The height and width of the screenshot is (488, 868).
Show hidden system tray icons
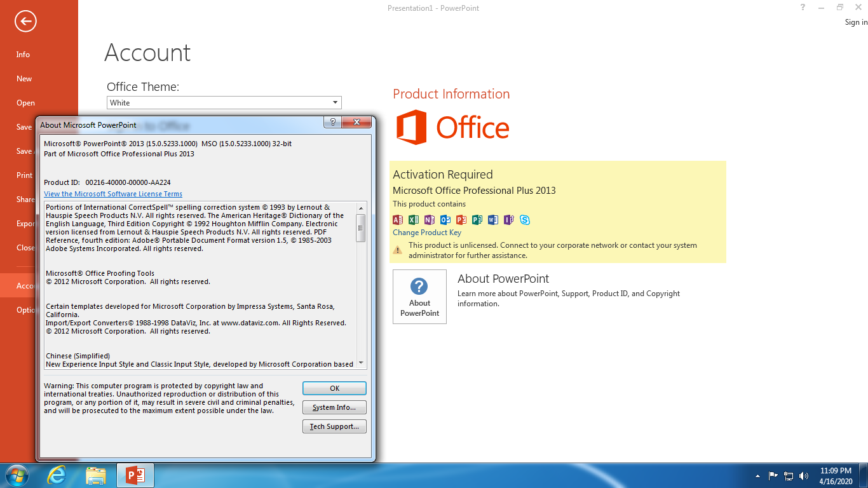[757, 475]
